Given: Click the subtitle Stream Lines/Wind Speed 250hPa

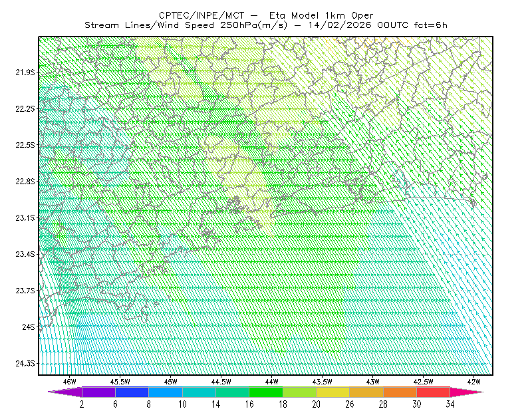Looking at the screenshot, I should point(186,25).
